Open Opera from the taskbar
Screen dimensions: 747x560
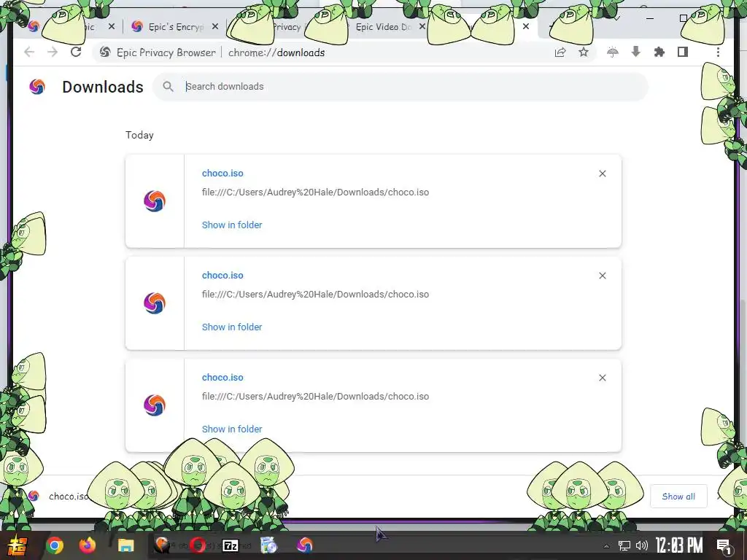(197, 545)
